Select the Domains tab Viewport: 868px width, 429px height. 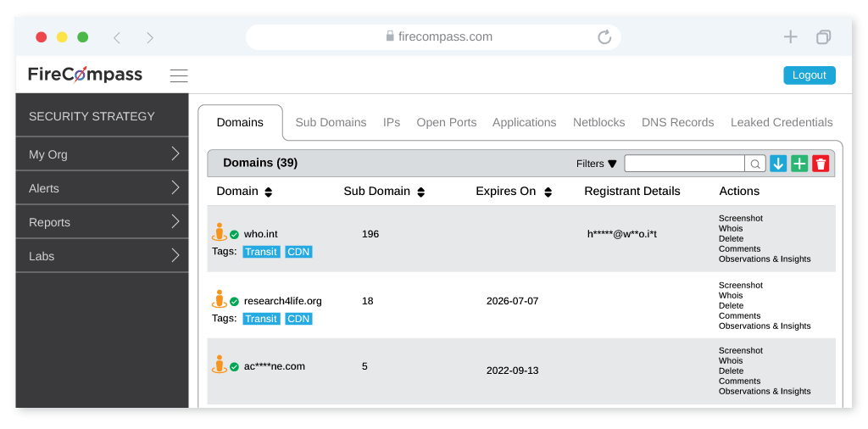(x=240, y=122)
